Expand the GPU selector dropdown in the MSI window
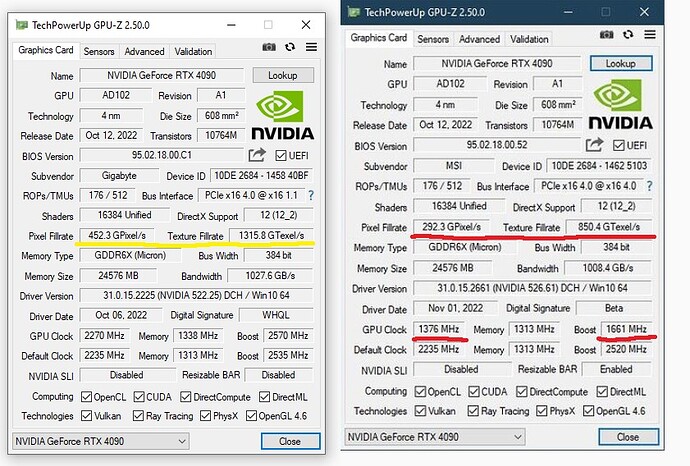The image size is (690, 466). pyautogui.click(x=518, y=437)
